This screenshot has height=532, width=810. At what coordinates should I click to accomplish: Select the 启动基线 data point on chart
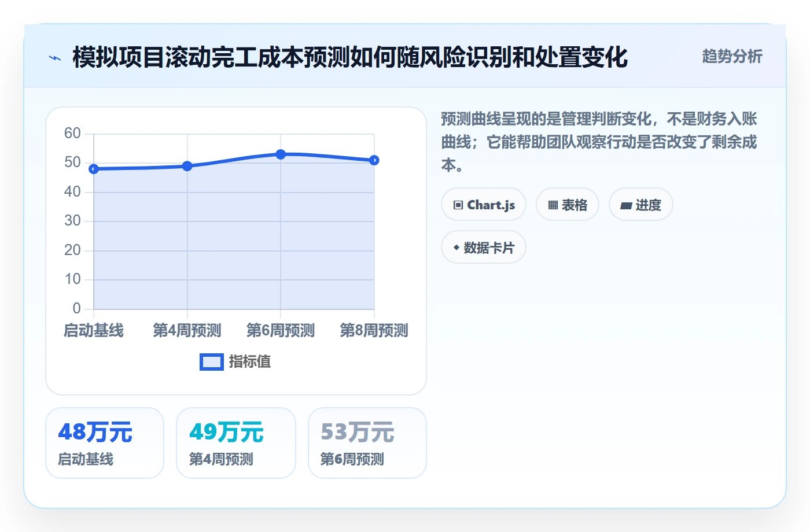tap(94, 169)
